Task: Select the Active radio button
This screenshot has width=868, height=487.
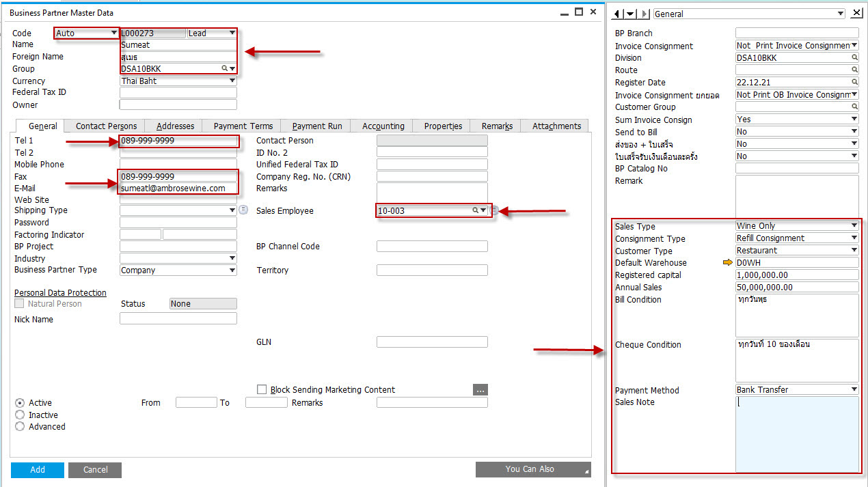Action: click(20, 403)
